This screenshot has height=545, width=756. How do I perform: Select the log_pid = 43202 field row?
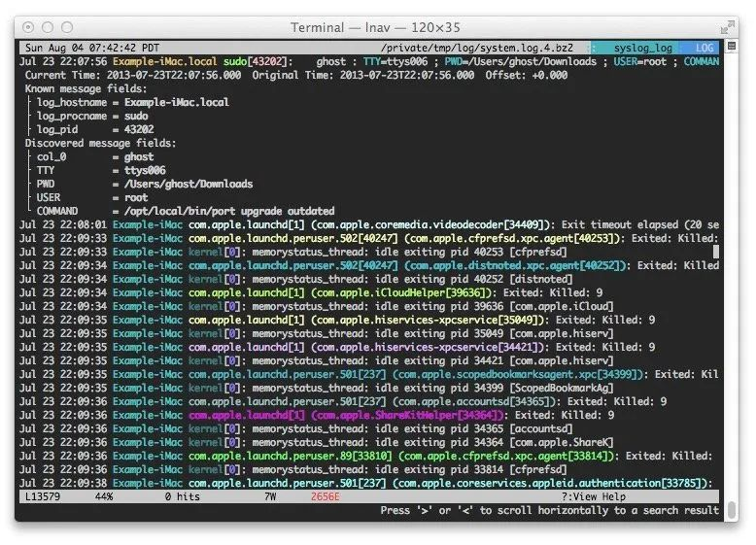coord(95,129)
